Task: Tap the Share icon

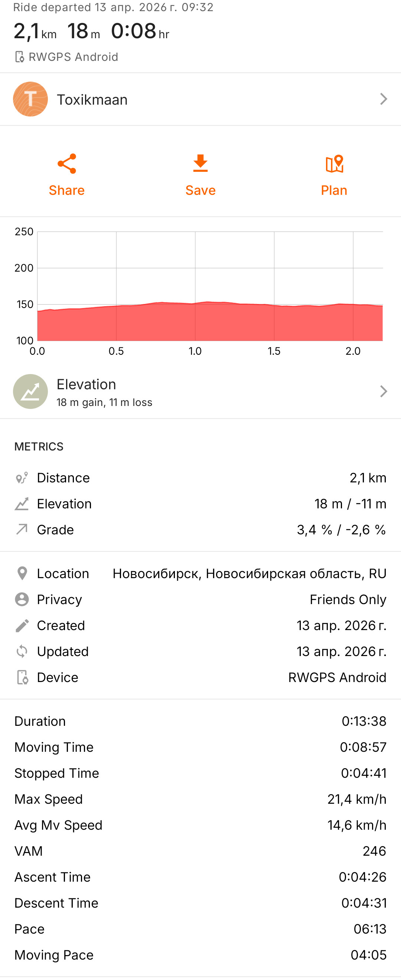Action: (66, 164)
